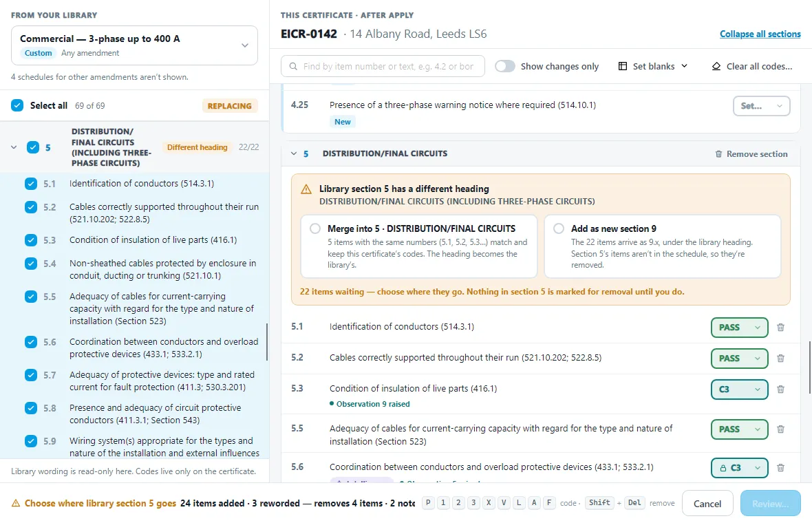The image size is (812, 523).
Task: Open PASS code dropdown for item 5.1
Action: click(x=739, y=328)
